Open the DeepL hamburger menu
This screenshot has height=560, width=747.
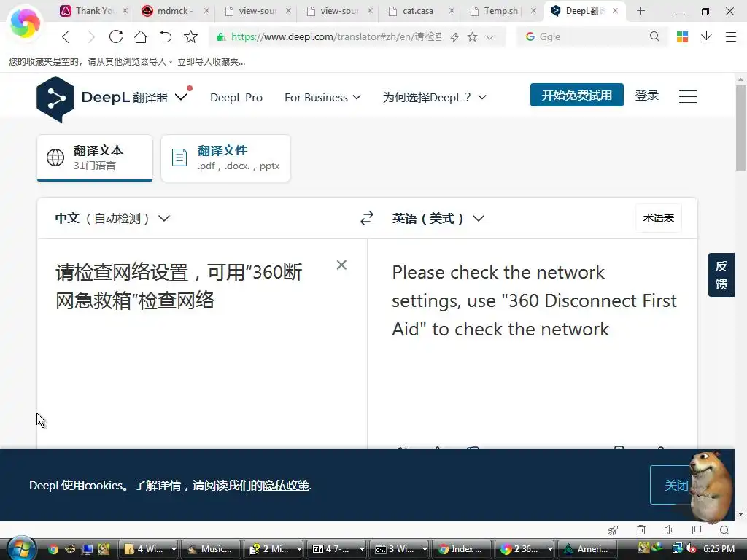click(688, 97)
